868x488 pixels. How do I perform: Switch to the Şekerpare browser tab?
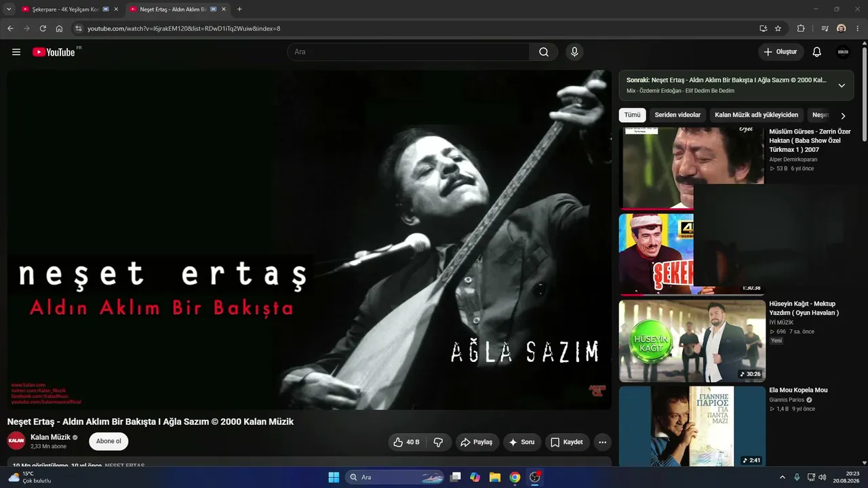pyautogui.click(x=70, y=9)
